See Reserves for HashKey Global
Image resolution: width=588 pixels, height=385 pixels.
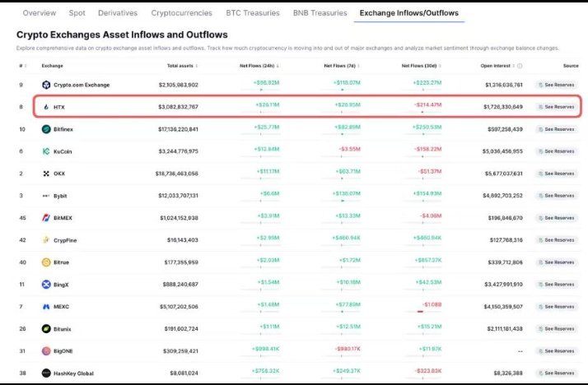click(x=557, y=373)
